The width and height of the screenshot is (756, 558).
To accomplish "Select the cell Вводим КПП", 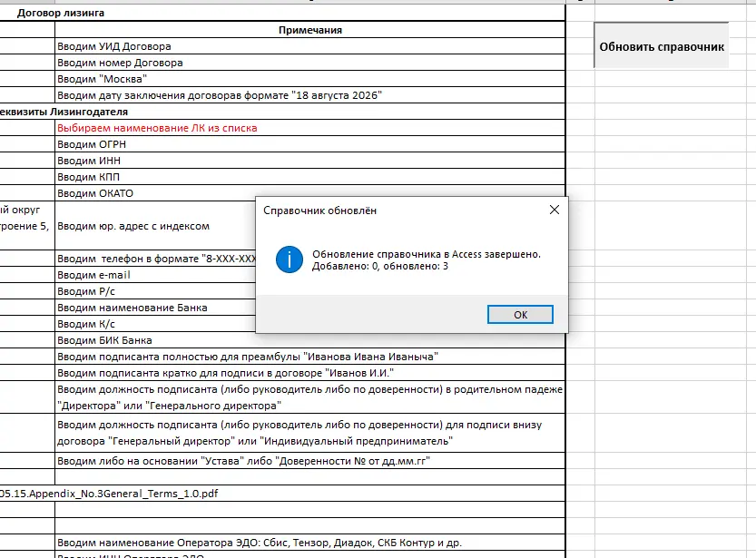I will point(310,177).
